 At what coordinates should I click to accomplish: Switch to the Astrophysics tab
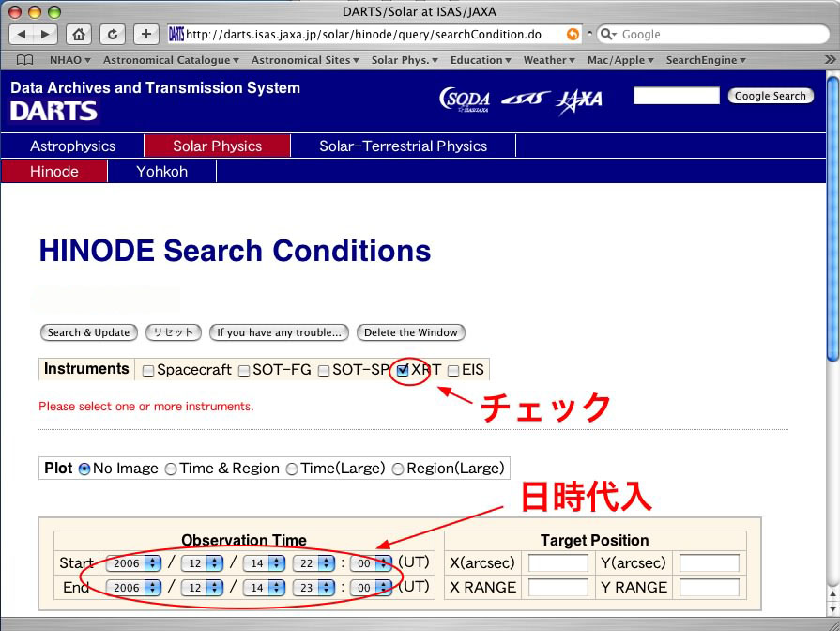coord(72,146)
